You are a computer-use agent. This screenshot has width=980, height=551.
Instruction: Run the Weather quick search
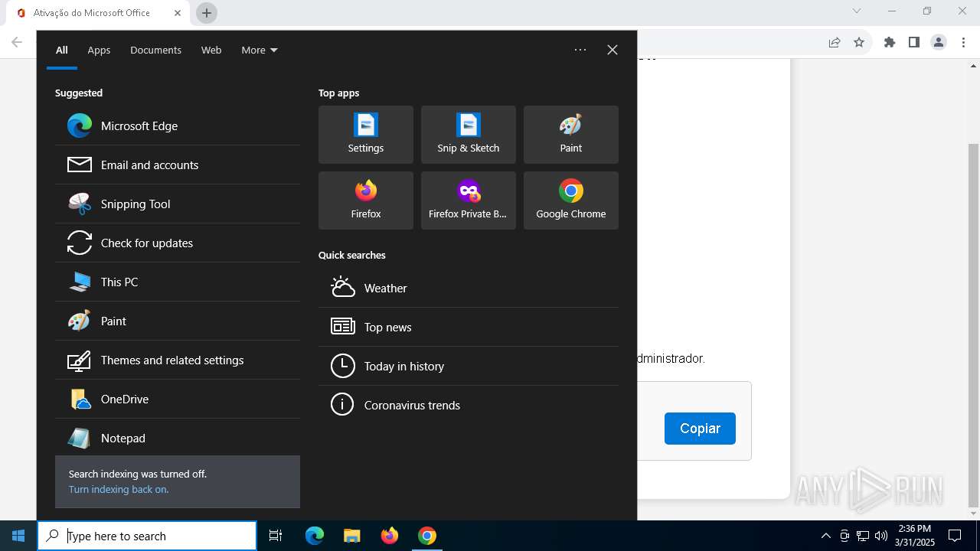pos(469,288)
